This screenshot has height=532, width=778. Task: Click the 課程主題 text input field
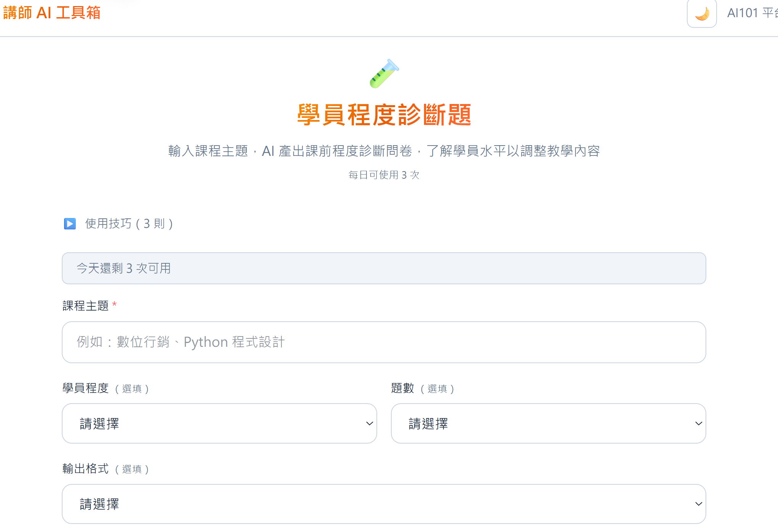click(384, 342)
